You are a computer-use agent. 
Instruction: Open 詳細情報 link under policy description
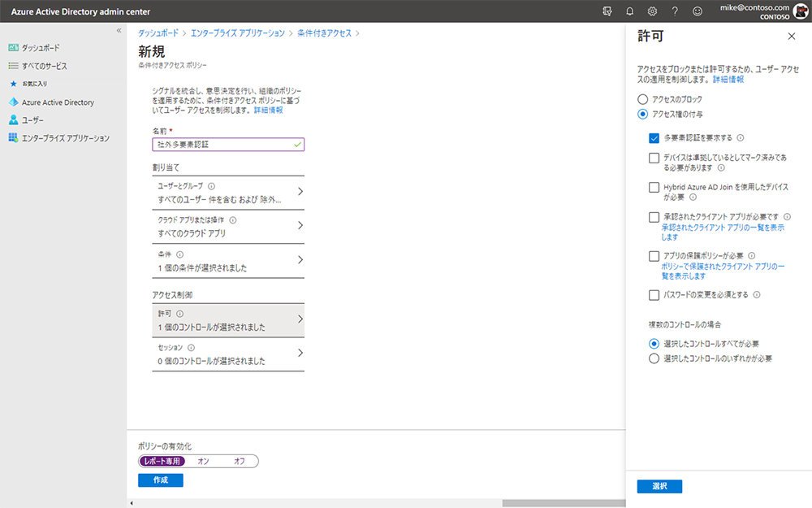click(268, 110)
